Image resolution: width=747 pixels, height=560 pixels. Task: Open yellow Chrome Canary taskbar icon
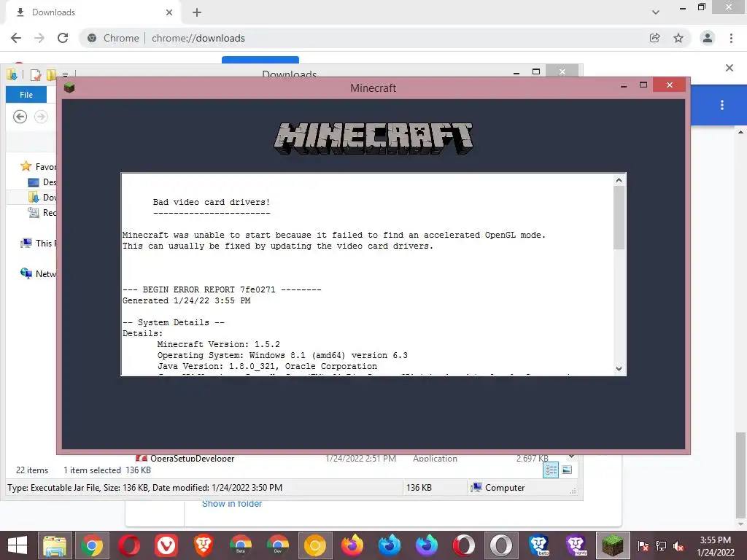pyautogui.click(x=315, y=545)
